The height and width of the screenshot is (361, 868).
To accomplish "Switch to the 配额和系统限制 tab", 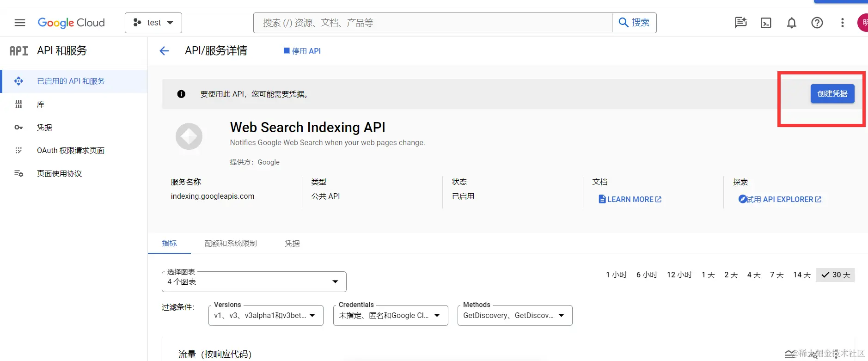I will [x=231, y=244].
